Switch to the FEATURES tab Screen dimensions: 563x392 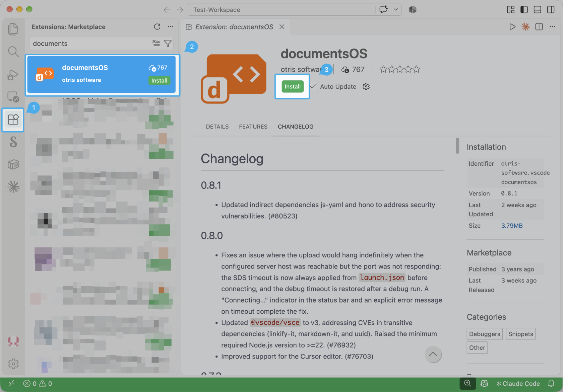253,127
